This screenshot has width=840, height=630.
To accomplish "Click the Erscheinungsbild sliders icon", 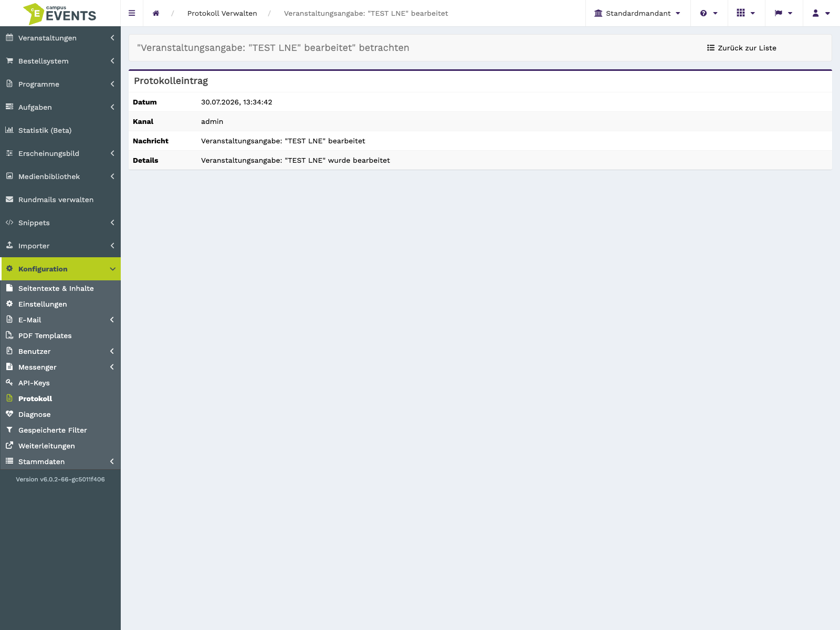I will coord(9,153).
